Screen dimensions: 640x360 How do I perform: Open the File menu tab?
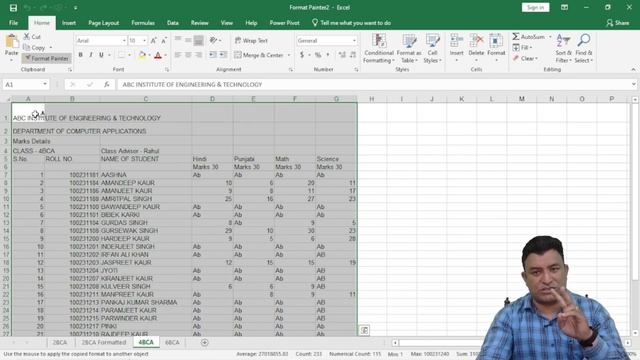[13, 23]
